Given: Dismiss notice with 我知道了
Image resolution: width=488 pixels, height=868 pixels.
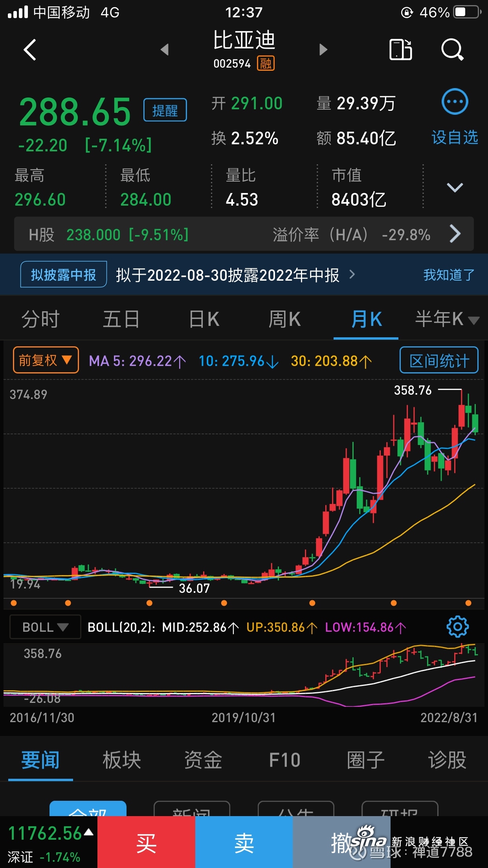Looking at the screenshot, I should coord(449,275).
